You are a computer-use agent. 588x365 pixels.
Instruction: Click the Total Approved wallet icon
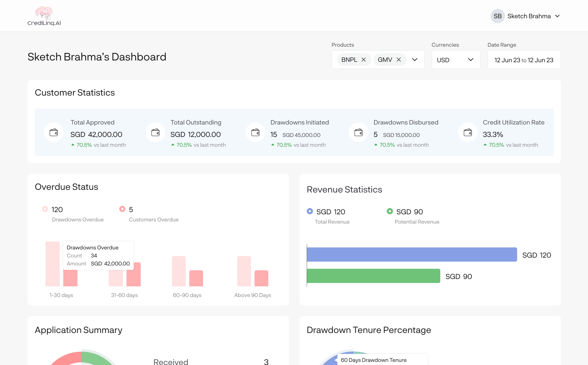(x=54, y=132)
